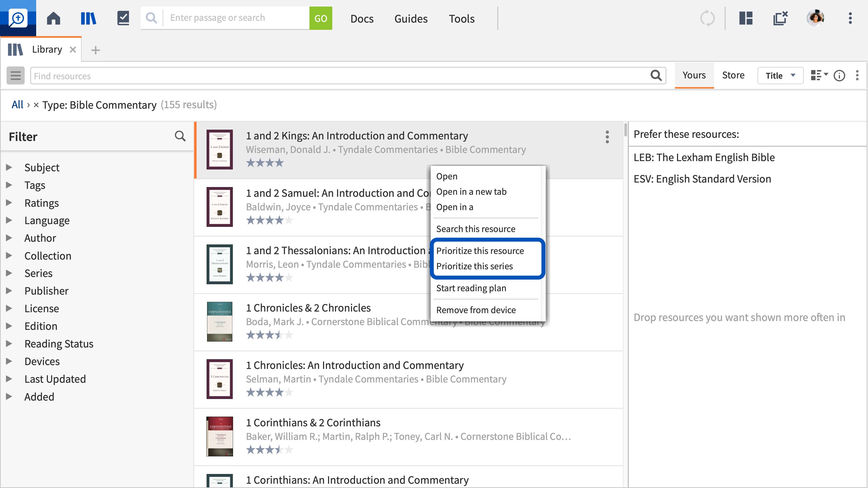This screenshot has height=488, width=868.
Task: Expand the Ratings filter
Action: (x=9, y=202)
